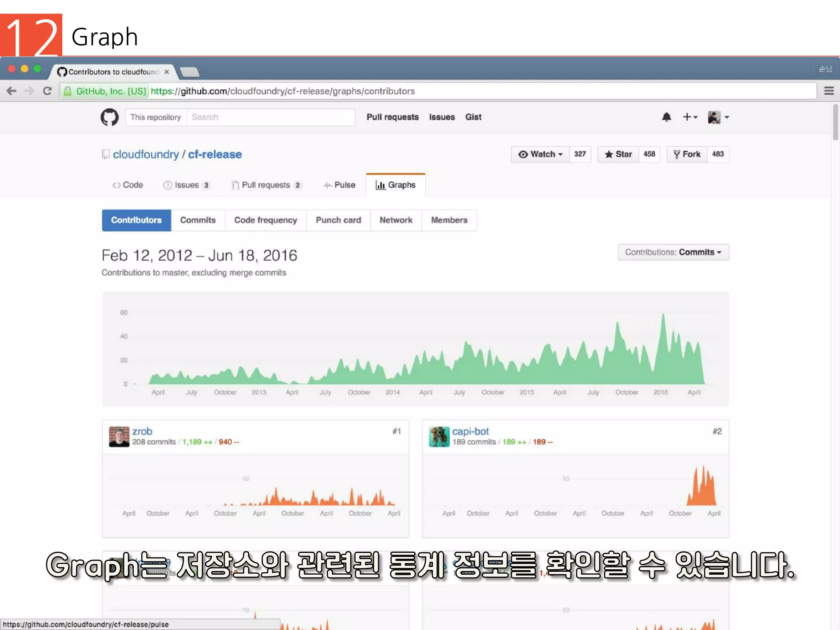Image resolution: width=840 pixels, height=630 pixels.
Task: Switch to the Members tab
Action: (449, 220)
